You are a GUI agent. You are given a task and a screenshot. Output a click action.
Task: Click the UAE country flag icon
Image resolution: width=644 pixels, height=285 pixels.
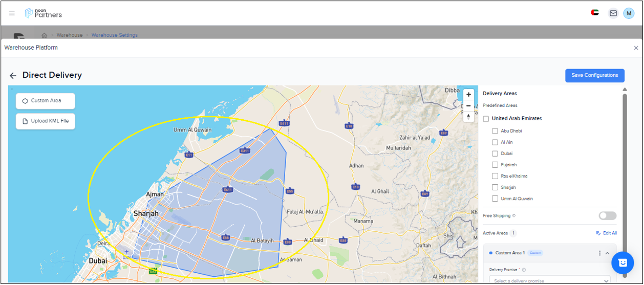[595, 13]
